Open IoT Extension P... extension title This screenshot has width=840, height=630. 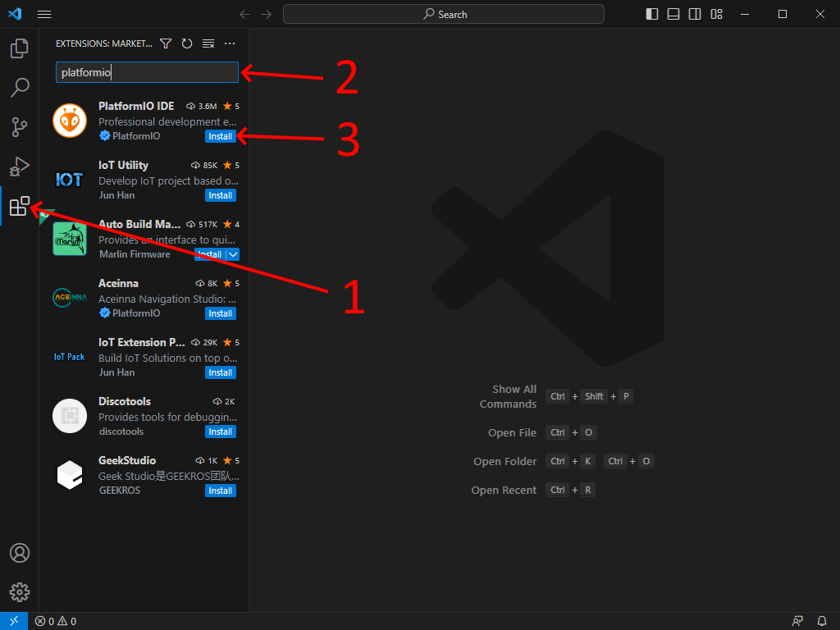(141, 342)
